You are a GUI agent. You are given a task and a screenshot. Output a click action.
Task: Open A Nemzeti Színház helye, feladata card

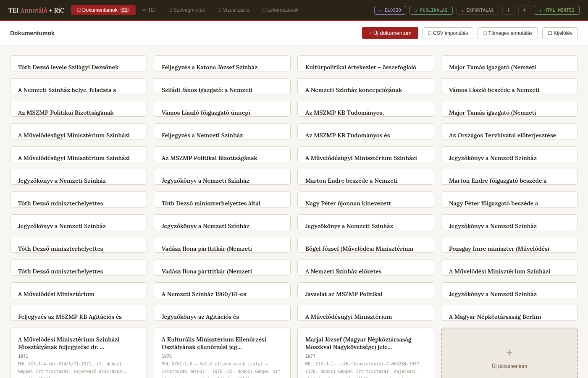[x=79, y=86]
